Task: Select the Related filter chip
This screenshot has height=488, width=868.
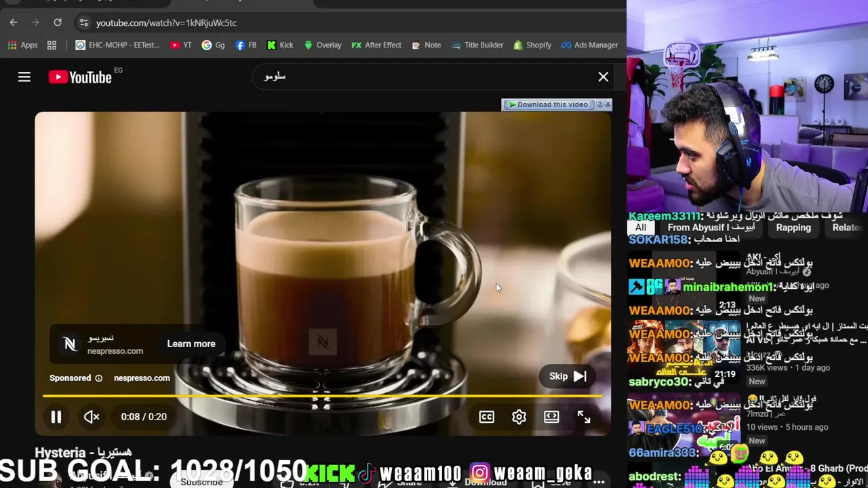Action: [x=847, y=228]
